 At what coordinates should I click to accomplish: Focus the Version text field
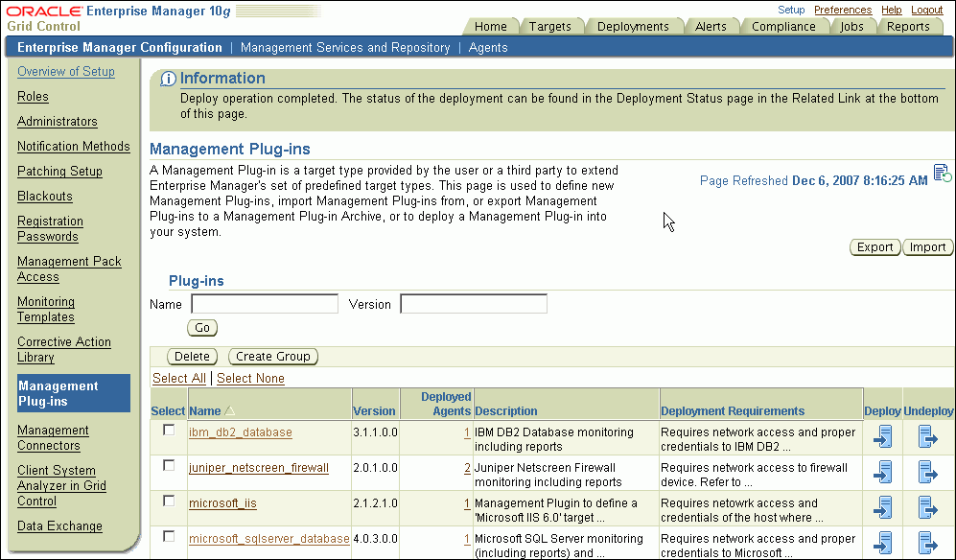474,304
